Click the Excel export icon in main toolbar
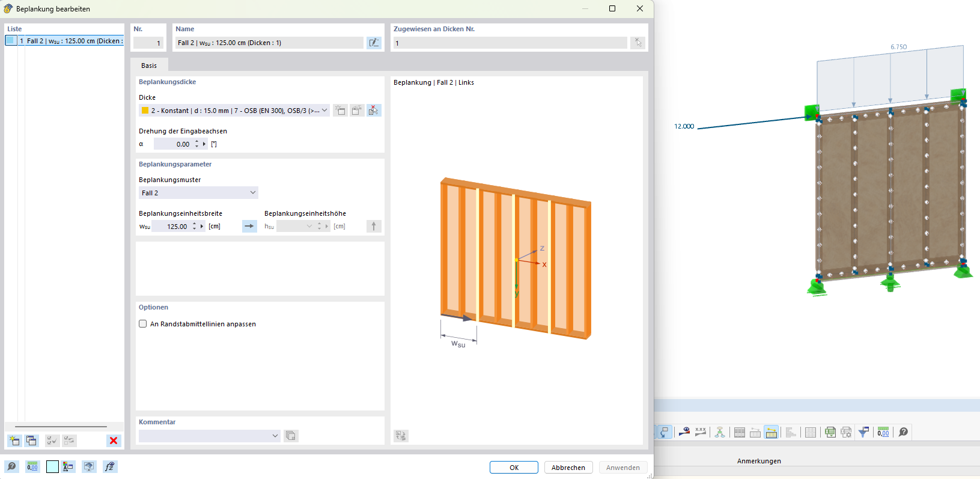The height and width of the screenshot is (479, 980). point(830,432)
